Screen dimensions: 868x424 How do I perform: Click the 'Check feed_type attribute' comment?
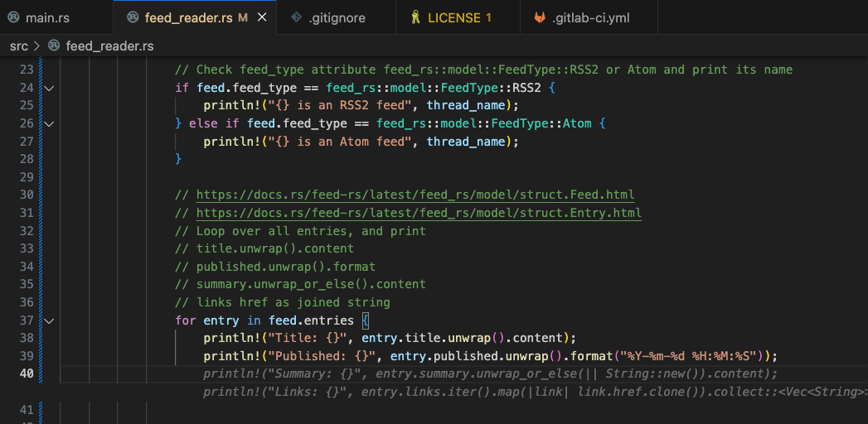tap(484, 70)
